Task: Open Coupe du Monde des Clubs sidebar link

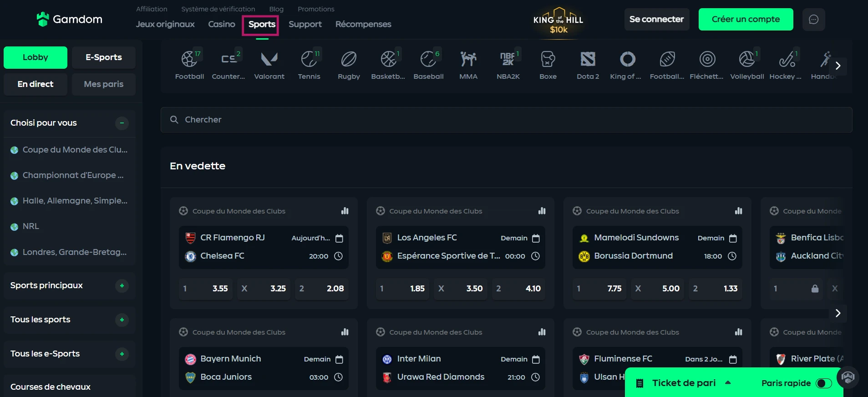Action: pos(70,150)
